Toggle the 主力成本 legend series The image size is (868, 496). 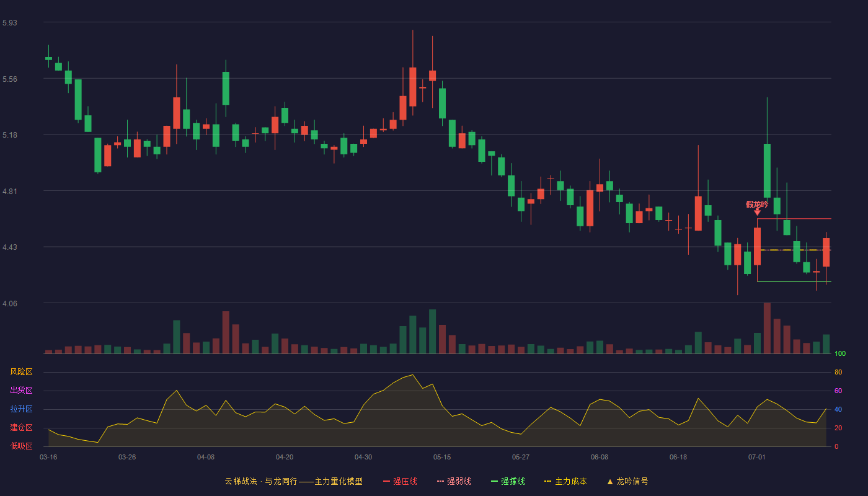(565, 481)
